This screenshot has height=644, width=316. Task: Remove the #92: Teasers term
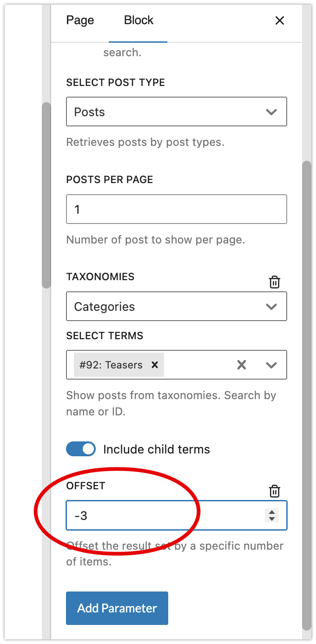pos(155,365)
